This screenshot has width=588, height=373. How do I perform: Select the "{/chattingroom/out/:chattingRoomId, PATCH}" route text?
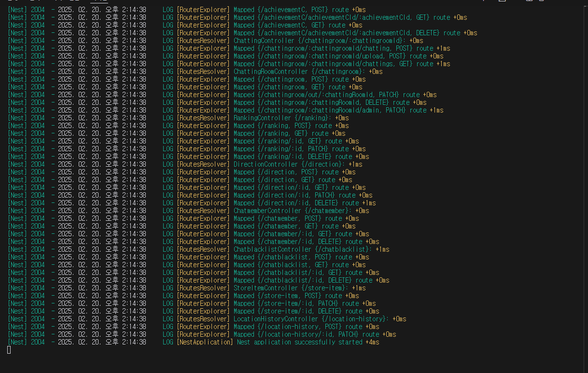[329, 95]
